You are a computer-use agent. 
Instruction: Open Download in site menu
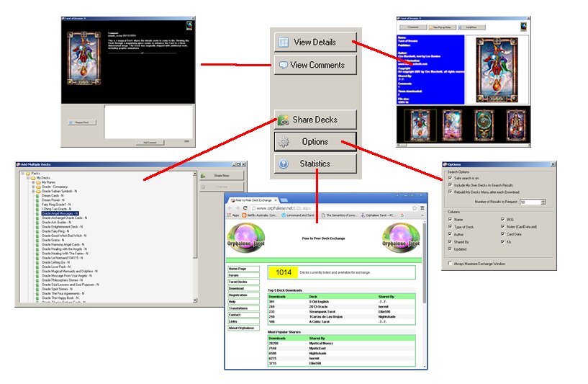244,289
